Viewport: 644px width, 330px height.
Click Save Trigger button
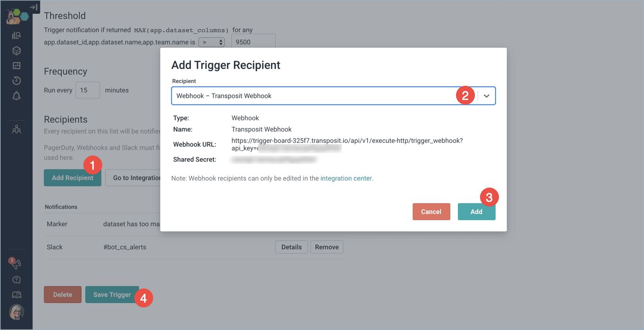click(112, 295)
